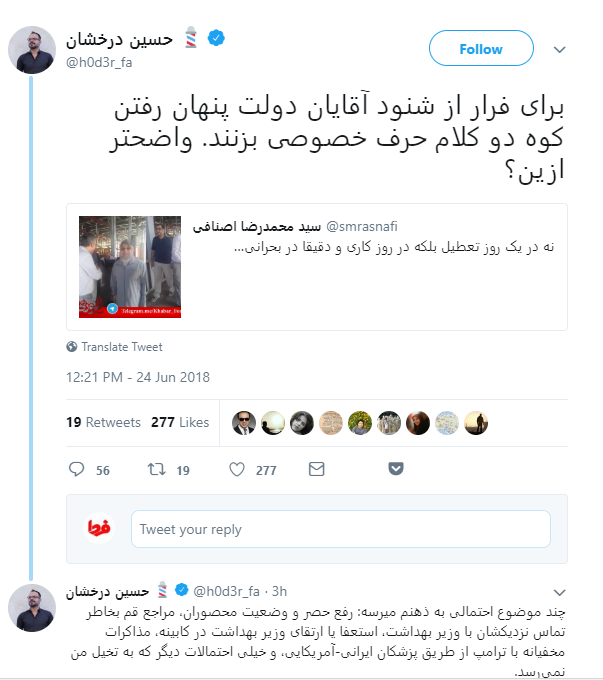Open the 277 Likes list
Image resolution: width=603 pixels, height=680 pixels.
(x=180, y=422)
